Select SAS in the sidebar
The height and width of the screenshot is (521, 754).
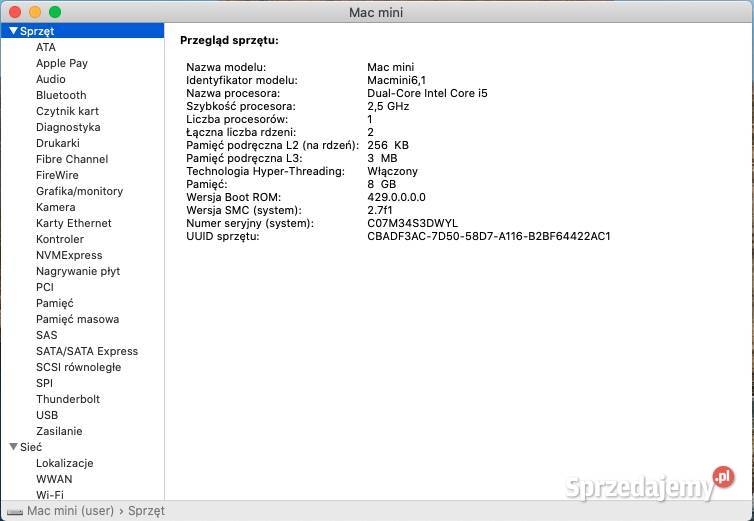47,335
